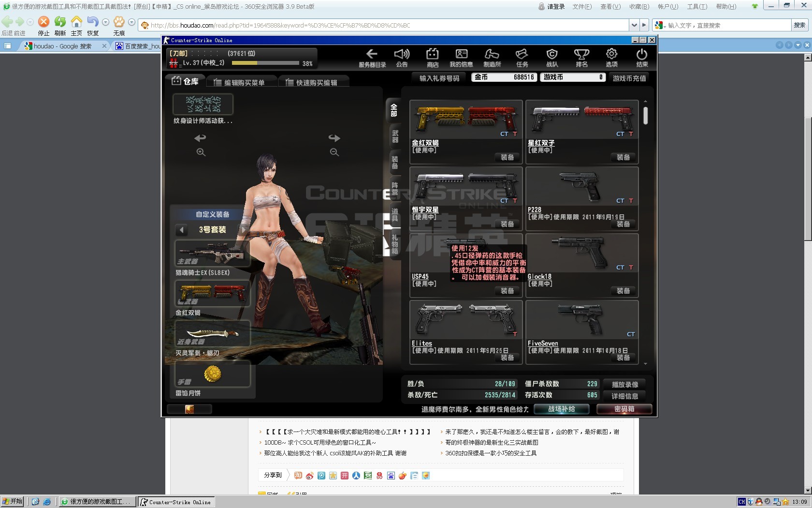This screenshot has height=508, width=812.
Task: Click the browser 恢复 restore icon
Action: coord(93,22)
